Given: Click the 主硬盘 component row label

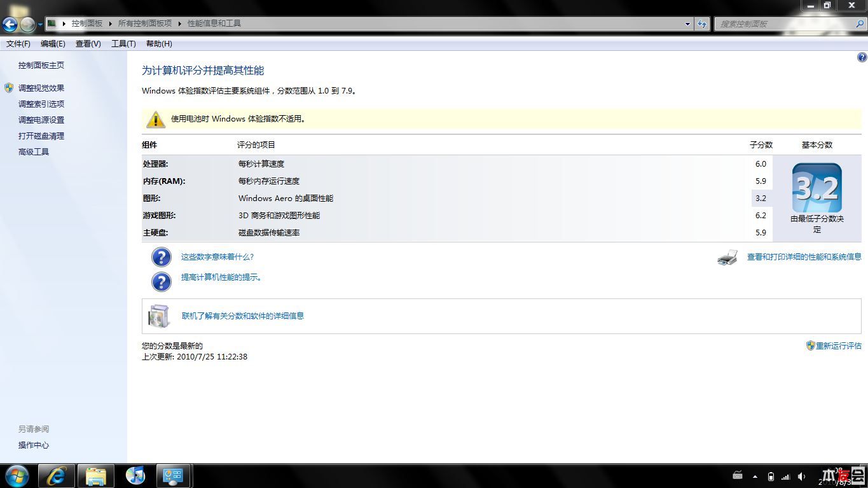Looking at the screenshot, I should 156,232.
